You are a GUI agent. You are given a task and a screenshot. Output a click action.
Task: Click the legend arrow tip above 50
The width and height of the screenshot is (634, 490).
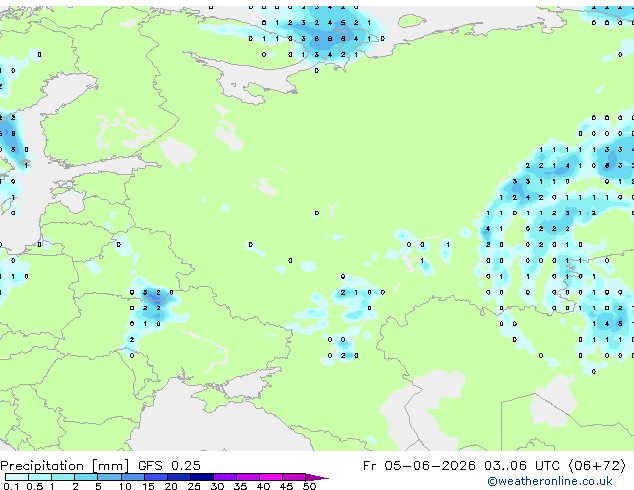(317, 478)
